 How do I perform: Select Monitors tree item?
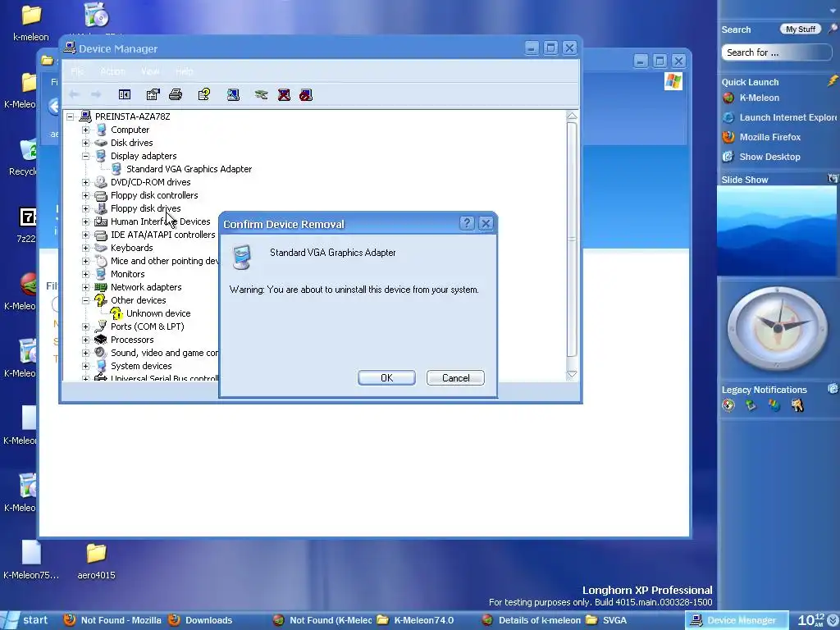(127, 274)
